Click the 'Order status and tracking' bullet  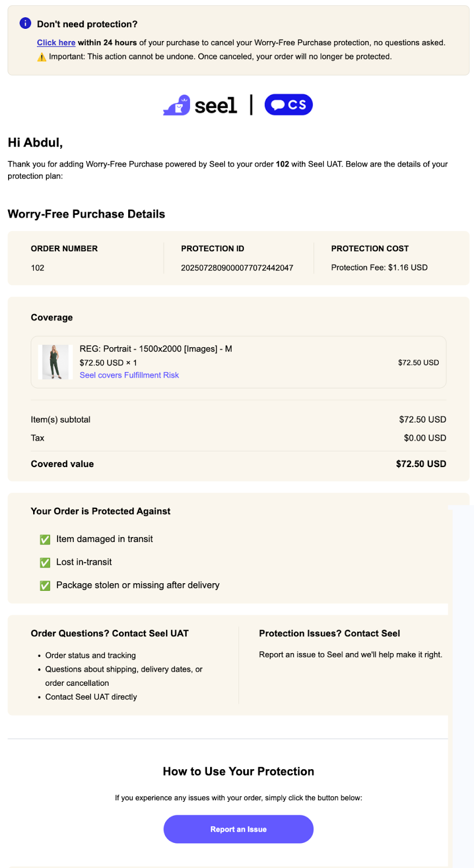click(x=91, y=656)
